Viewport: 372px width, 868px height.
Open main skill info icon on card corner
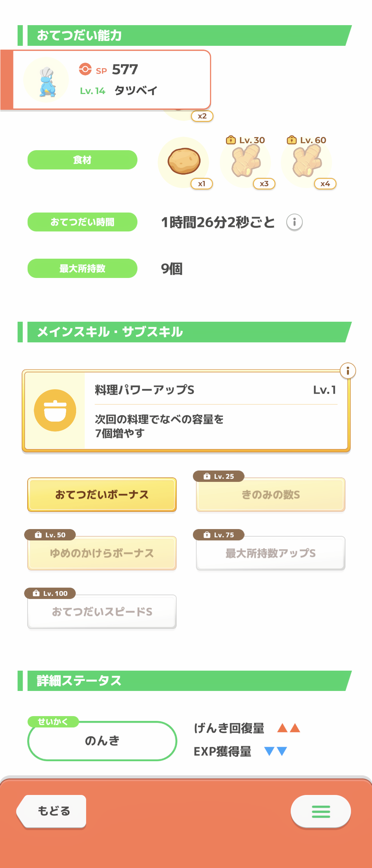click(x=348, y=371)
